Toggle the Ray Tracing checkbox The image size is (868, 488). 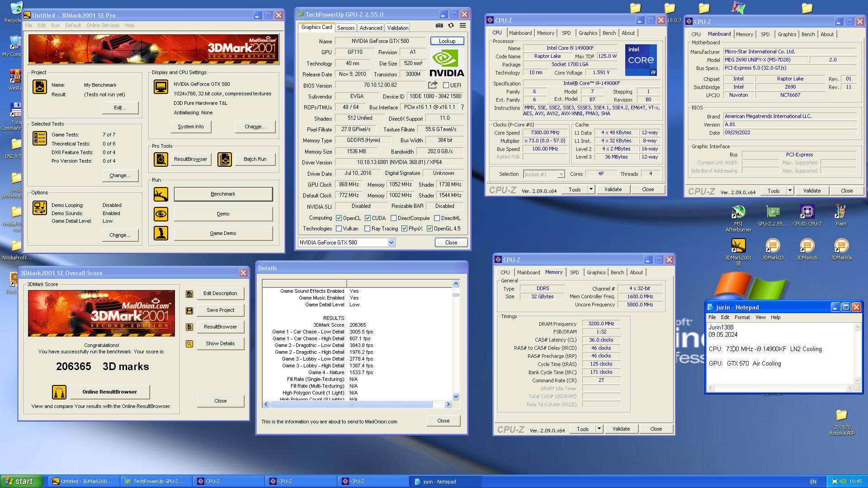pyautogui.click(x=367, y=229)
